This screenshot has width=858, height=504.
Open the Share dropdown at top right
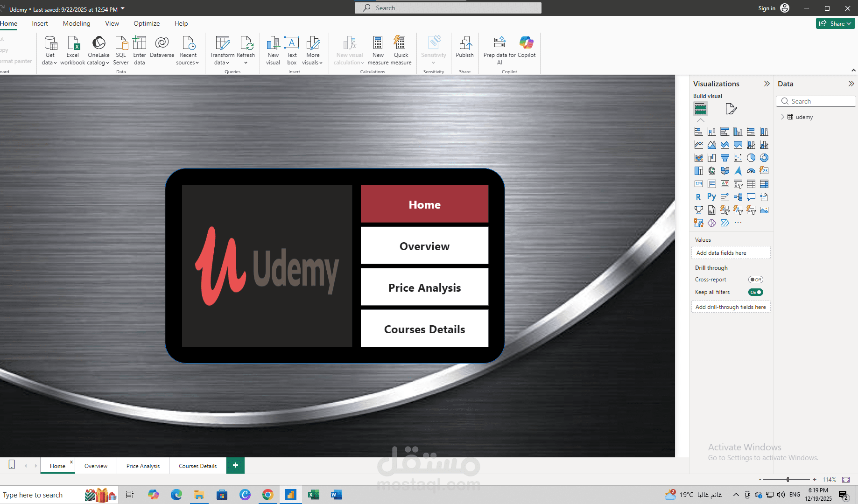836,23
